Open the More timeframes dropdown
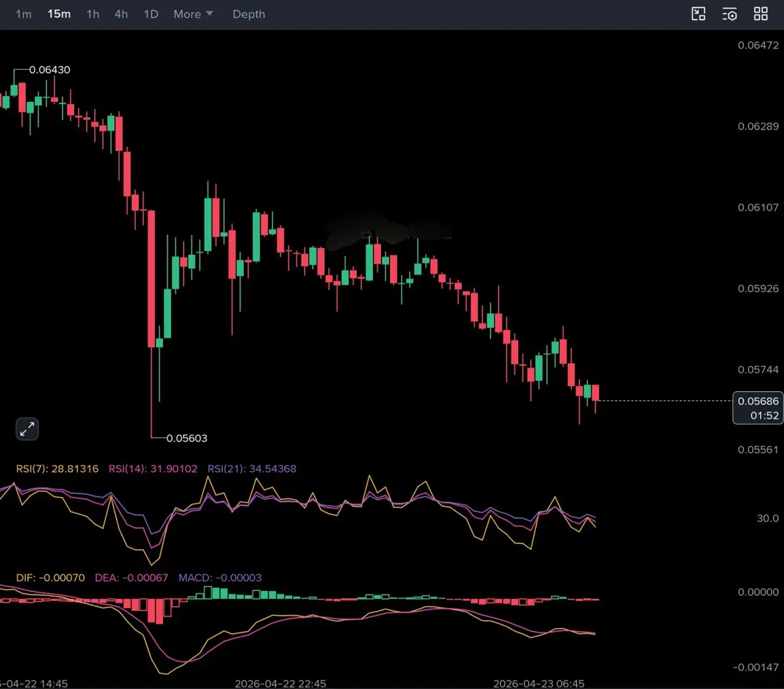Viewport: 784px width, 689px height. tap(193, 14)
